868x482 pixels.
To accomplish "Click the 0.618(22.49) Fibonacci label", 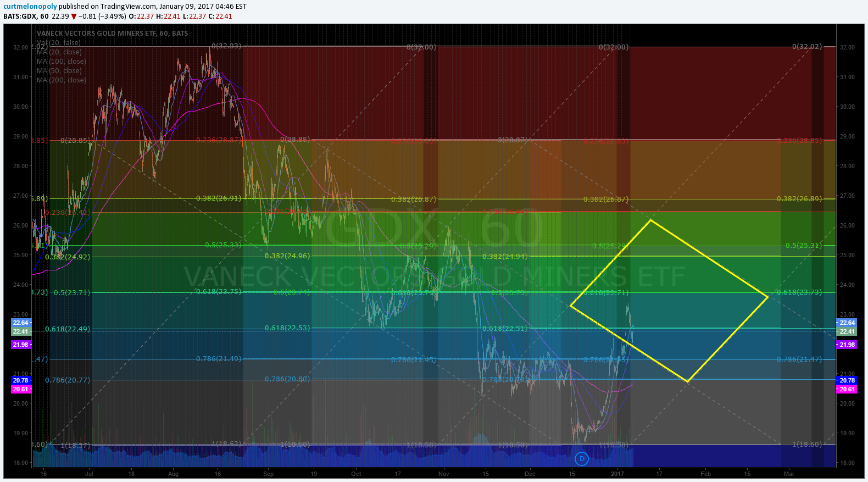I will (68, 329).
